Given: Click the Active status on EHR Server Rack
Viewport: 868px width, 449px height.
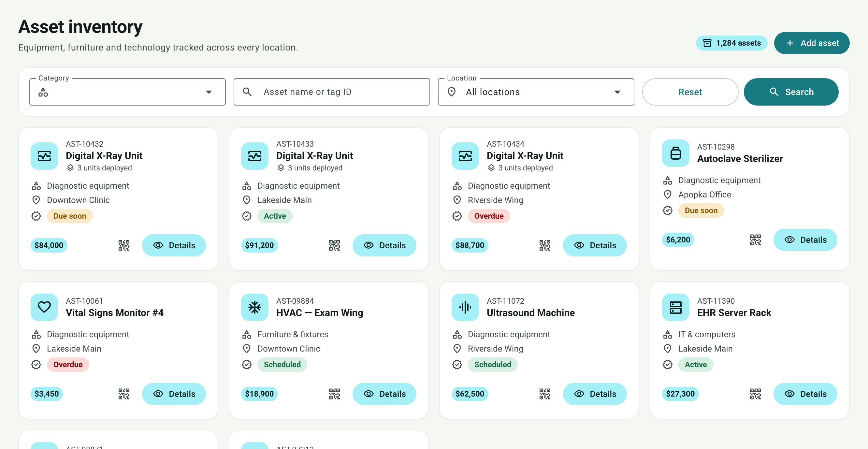Looking at the screenshot, I should pyautogui.click(x=696, y=365).
